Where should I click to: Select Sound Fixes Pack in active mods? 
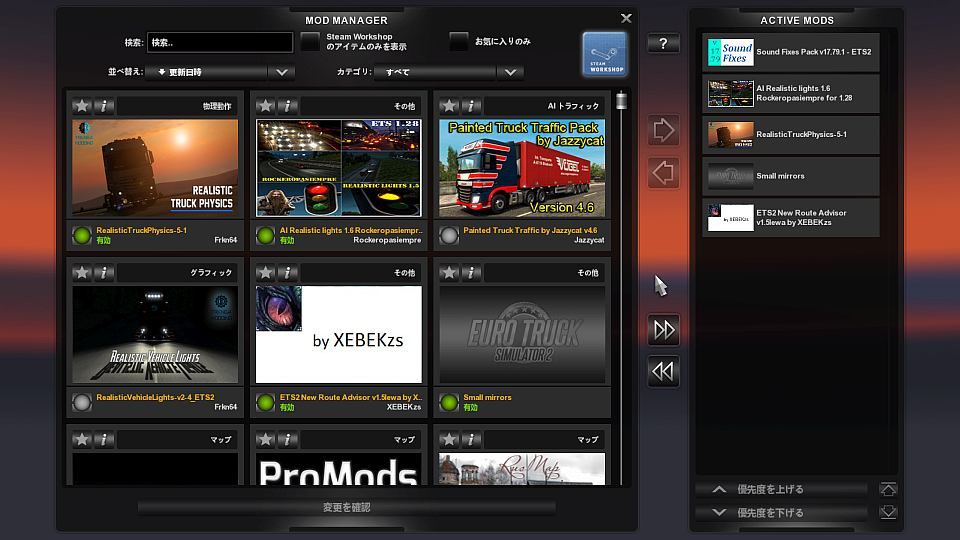[x=791, y=52]
